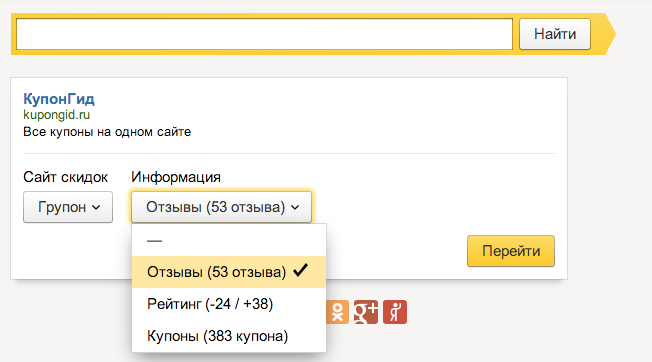
Task: Open the kupongid.ru green URL link
Action: (x=57, y=115)
